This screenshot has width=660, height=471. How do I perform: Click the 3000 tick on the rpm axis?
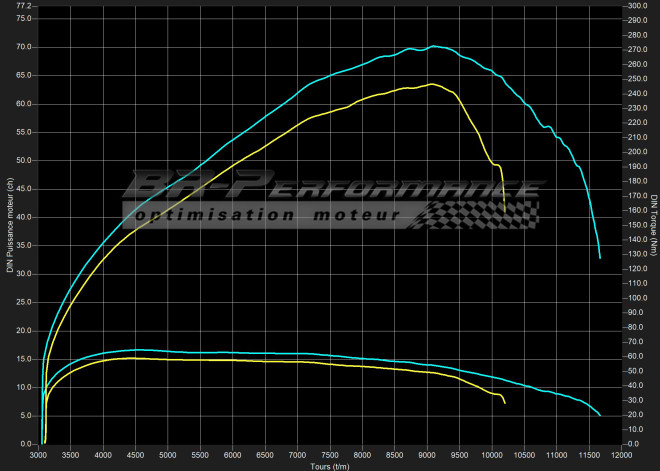click(x=38, y=454)
